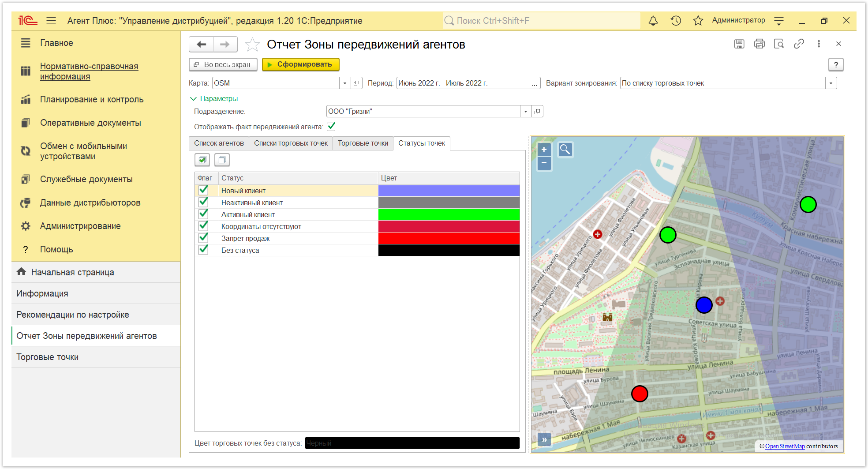Click the save diskette icon
This screenshot has width=868, height=469.
pyautogui.click(x=739, y=44)
